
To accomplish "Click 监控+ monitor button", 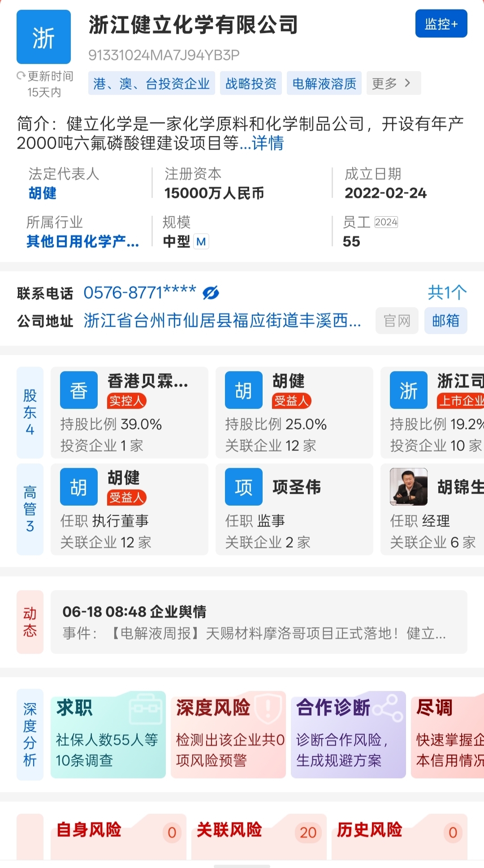I will point(441,24).
